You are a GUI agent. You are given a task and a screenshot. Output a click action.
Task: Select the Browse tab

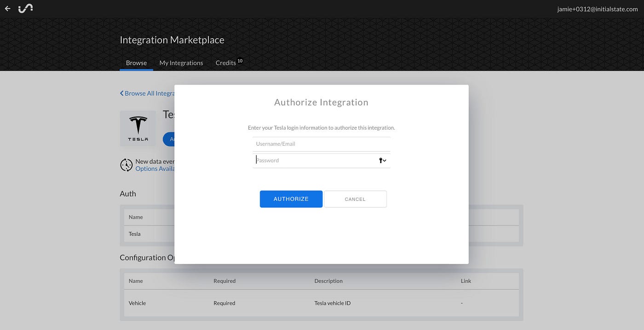pos(136,63)
